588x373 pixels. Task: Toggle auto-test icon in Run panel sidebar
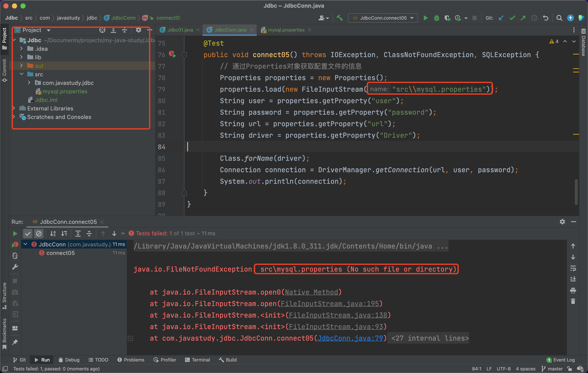click(x=15, y=256)
